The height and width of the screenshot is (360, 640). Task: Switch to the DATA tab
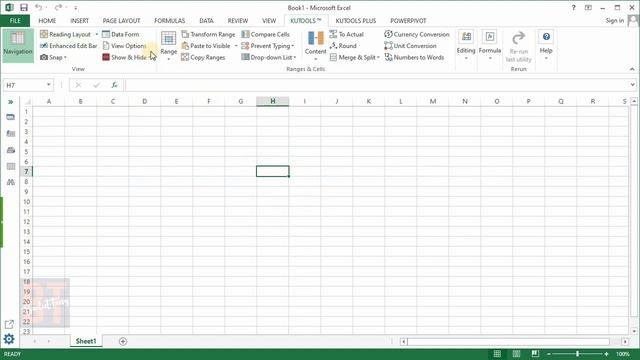[x=206, y=20]
